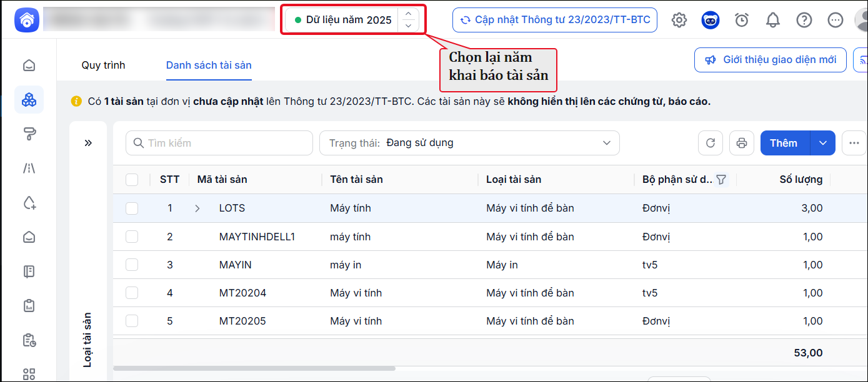The width and height of the screenshot is (868, 382).
Task: Open the robot assistant icon
Action: pyautogui.click(x=711, y=20)
